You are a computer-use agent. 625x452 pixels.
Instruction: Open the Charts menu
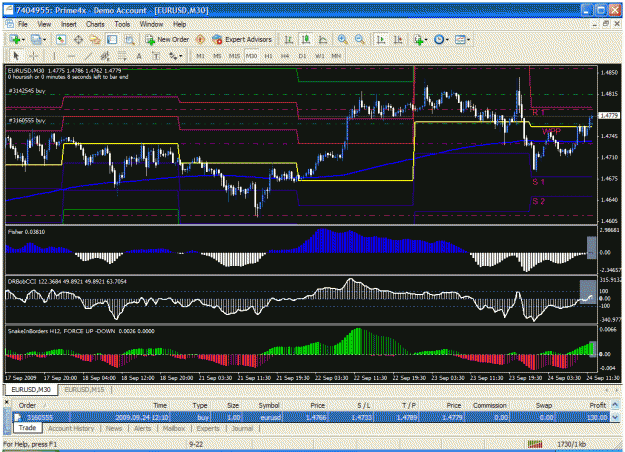[x=95, y=24]
